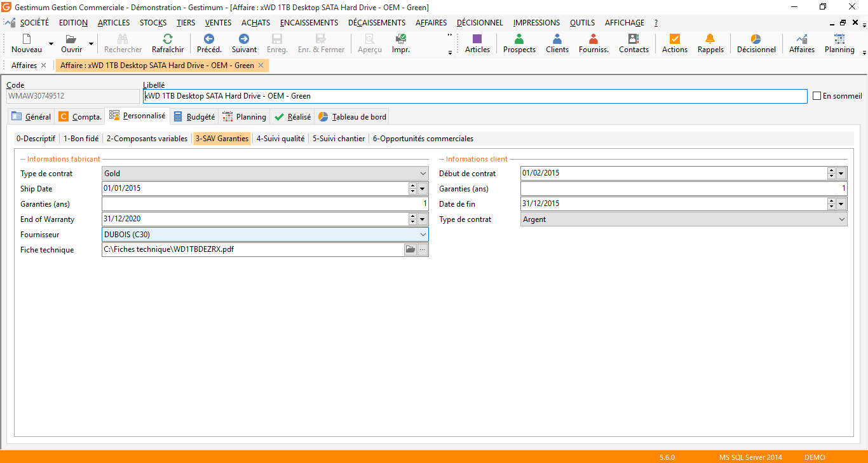
Task: Open the Articles module icon
Action: (x=477, y=39)
